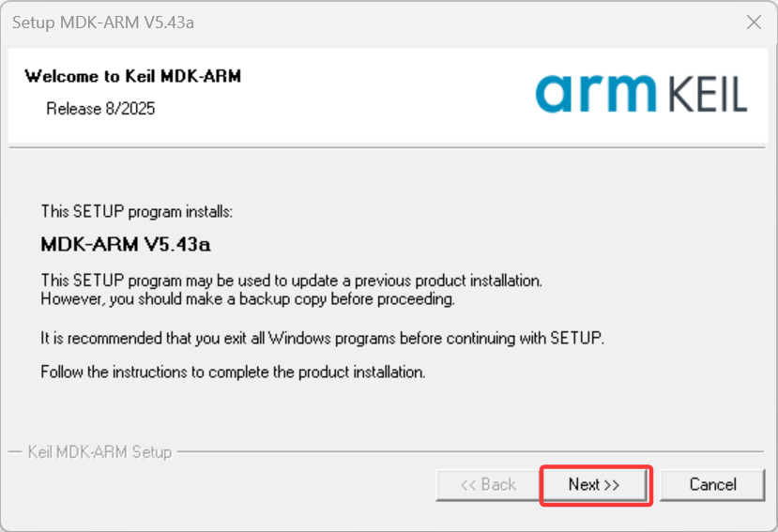Click the blue arm logo

[595, 93]
